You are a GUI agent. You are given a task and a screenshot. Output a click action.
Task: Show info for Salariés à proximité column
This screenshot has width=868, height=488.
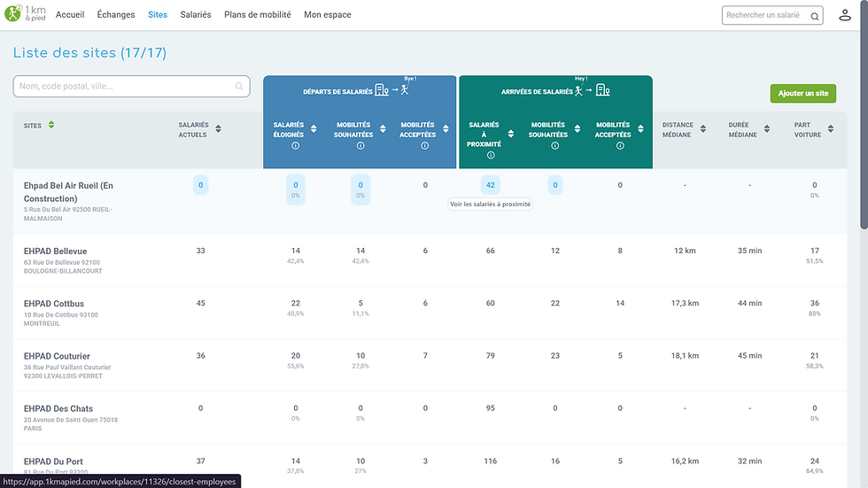pyautogui.click(x=491, y=156)
